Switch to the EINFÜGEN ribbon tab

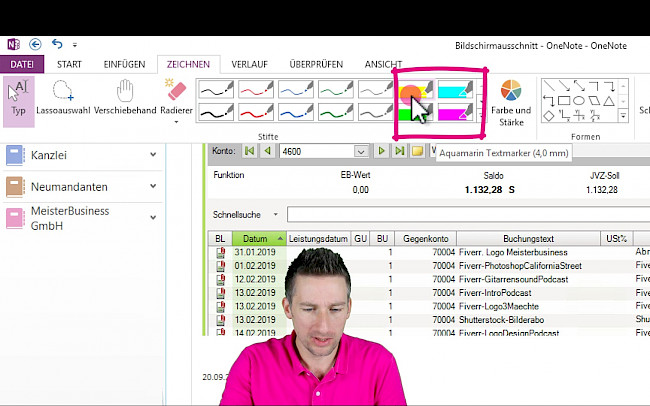tap(124, 64)
